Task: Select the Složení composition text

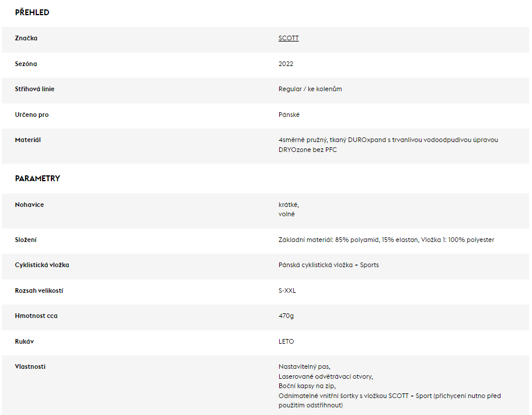Action: [386, 240]
